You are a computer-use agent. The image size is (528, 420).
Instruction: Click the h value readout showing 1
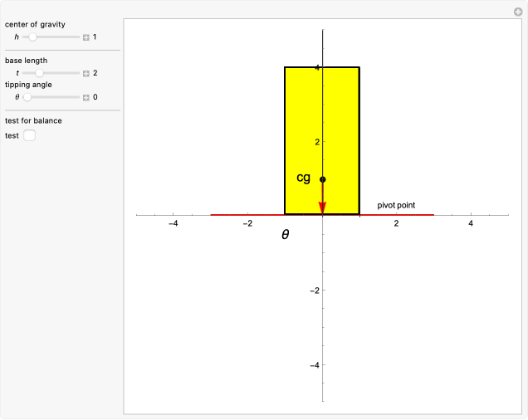[95, 37]
